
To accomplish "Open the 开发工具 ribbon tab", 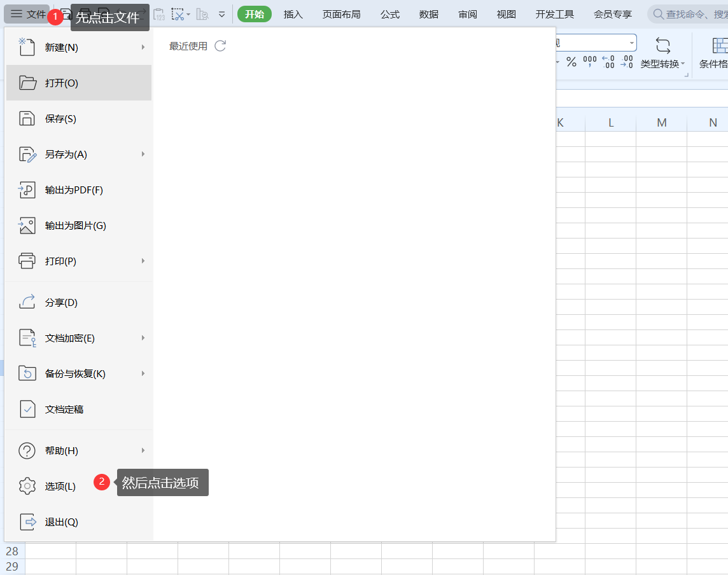I will (554, 14).
